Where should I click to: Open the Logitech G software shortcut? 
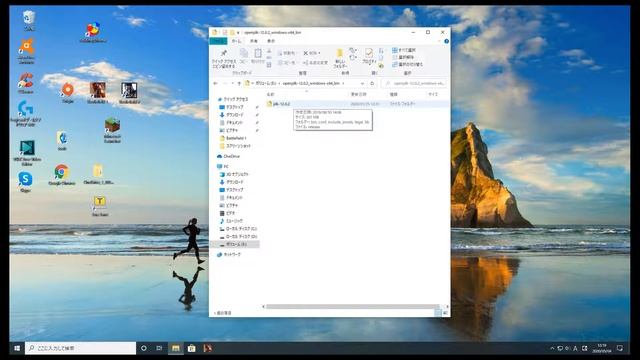(25, 113)
